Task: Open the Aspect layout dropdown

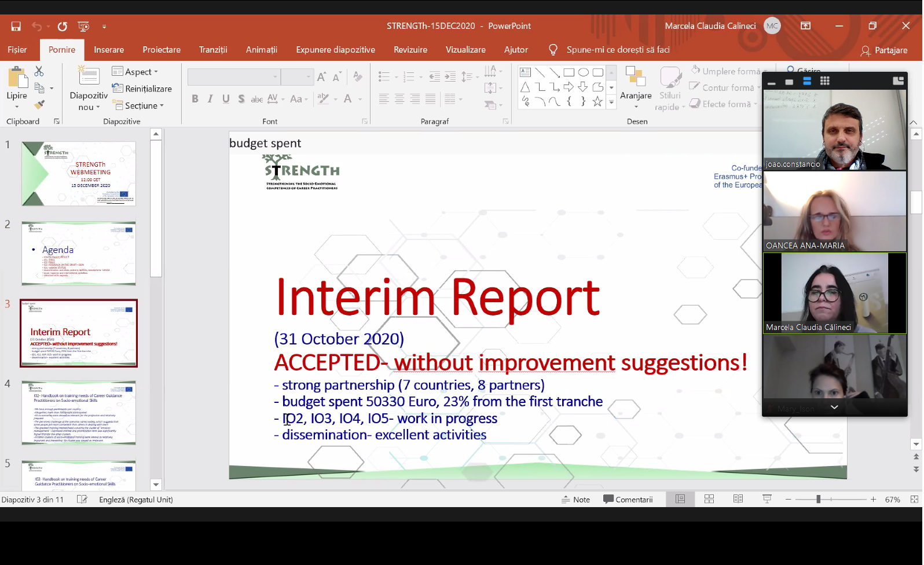Action: pyautogui.click(x=135, y=72)
